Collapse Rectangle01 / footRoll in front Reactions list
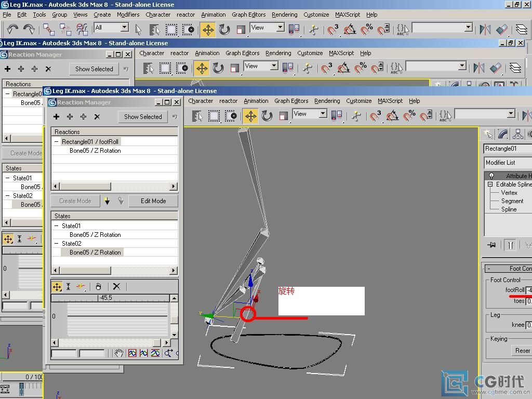 click(x=57, y=141)
